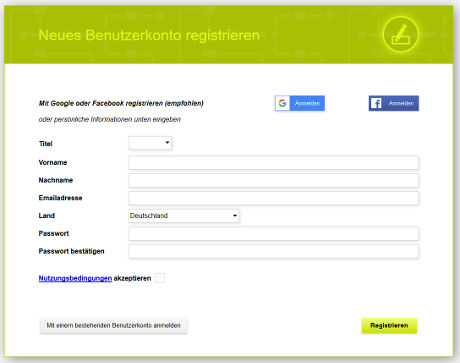Click the registration pencil icon in header
460x363 pixels.
click(400, 34)
